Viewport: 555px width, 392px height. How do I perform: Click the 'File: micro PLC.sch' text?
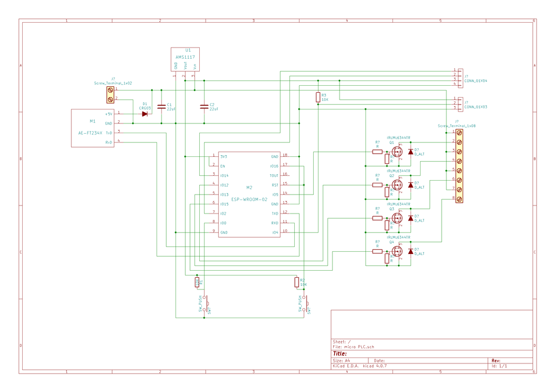coord(353,347)
